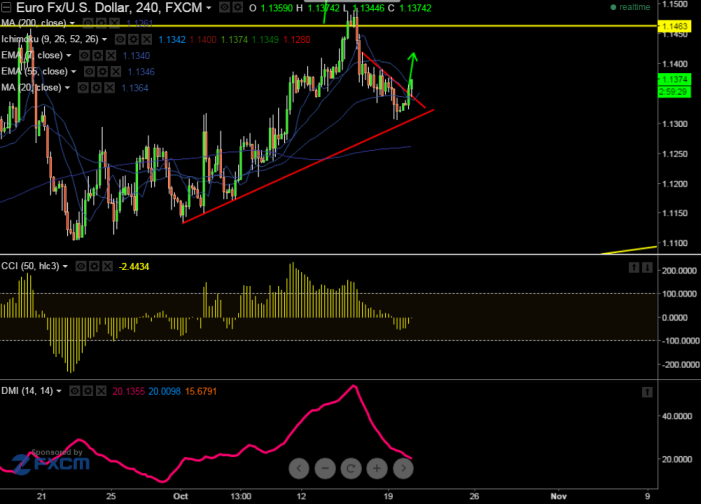
Task: Click the close price value 1.13742
Action: [x=415, y=8]
